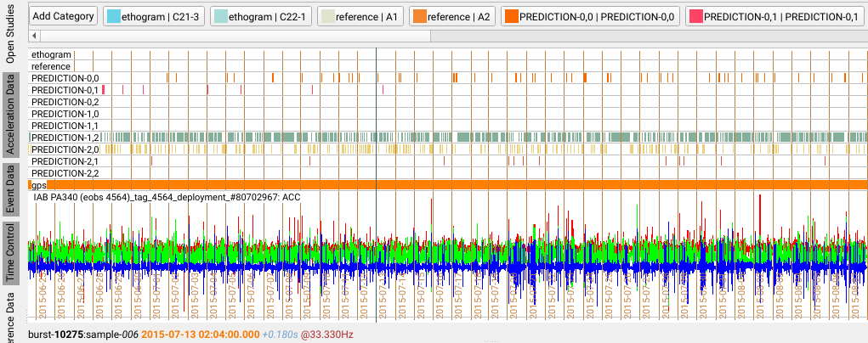Click the orange swatch of PREDICTION-0,0 category

[x=510, y=17]
